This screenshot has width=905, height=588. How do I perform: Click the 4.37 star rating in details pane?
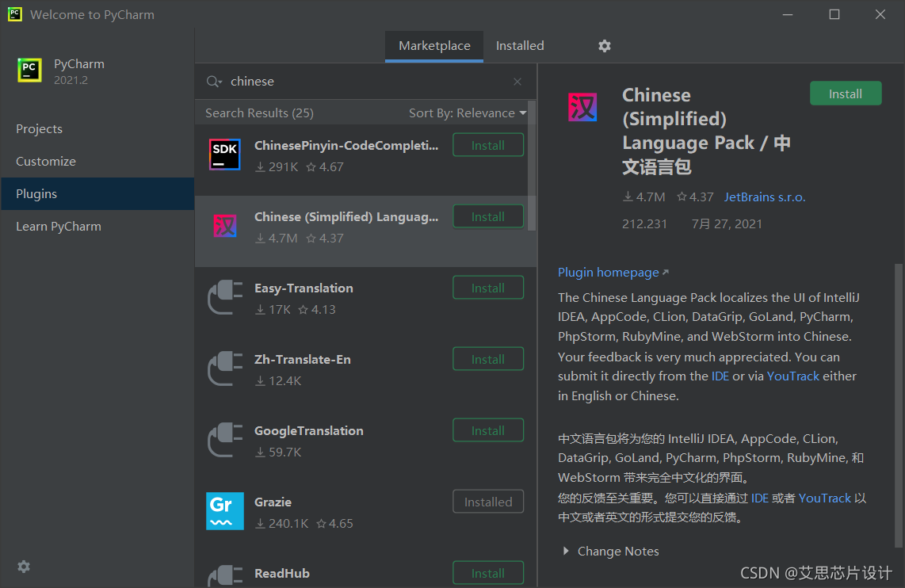[x=696, y=197]
